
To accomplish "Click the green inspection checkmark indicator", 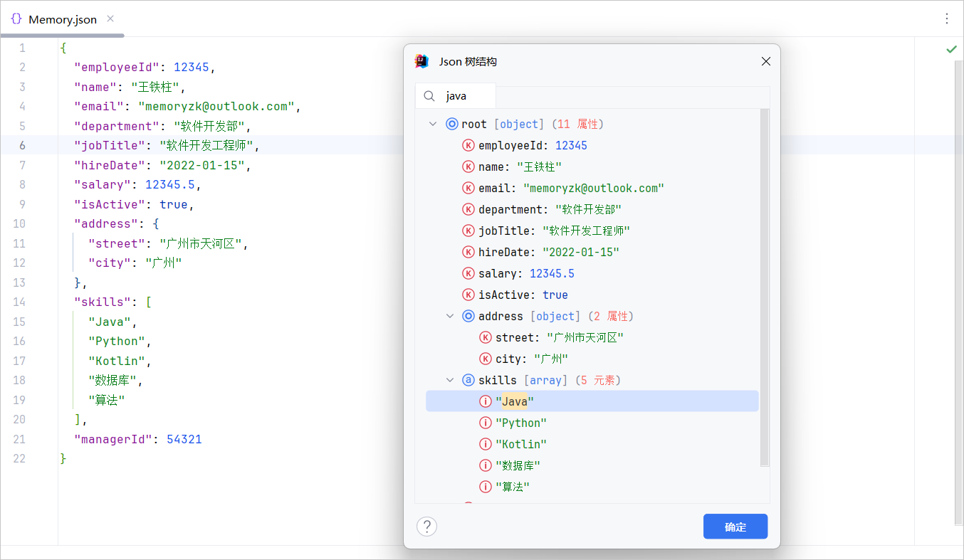I will (951, 48).
